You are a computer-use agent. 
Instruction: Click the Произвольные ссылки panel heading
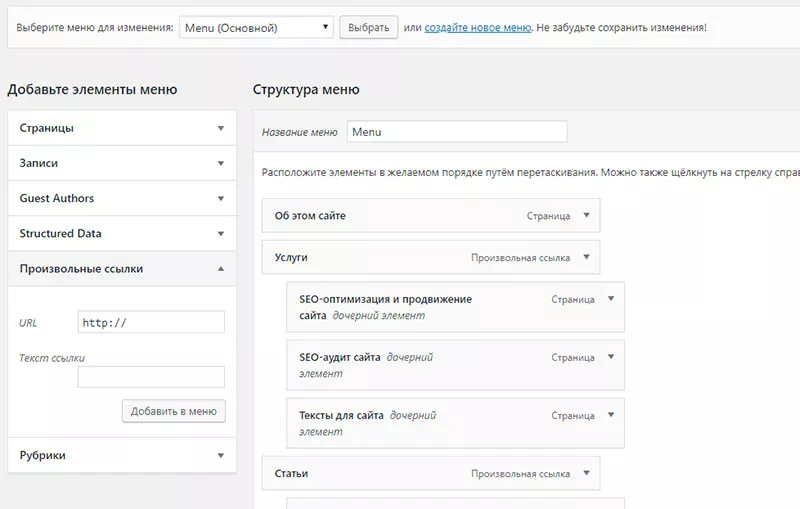tap(81, 269)
